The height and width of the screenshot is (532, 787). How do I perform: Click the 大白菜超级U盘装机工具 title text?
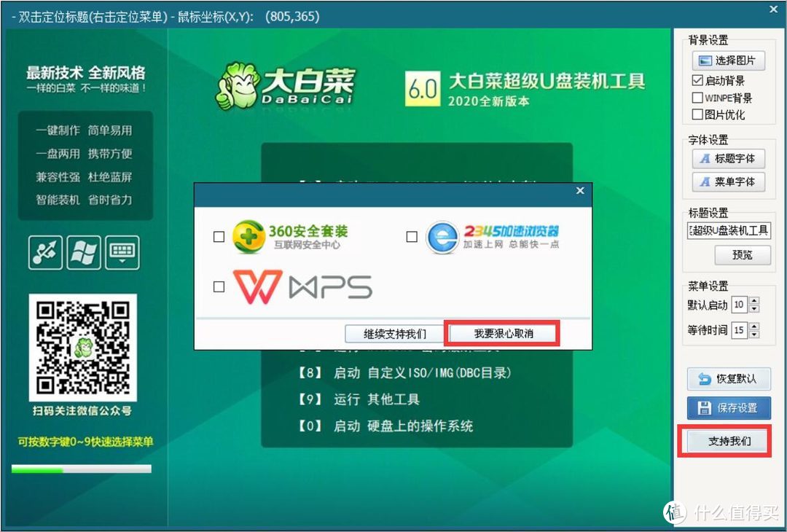pyautogui.click(x=547, y=81)
